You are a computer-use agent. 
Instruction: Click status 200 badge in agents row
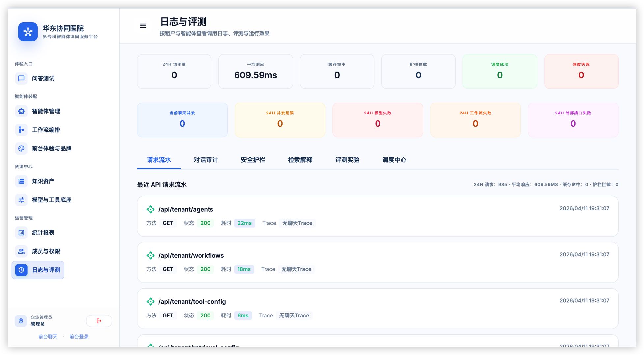pos(205,223)
